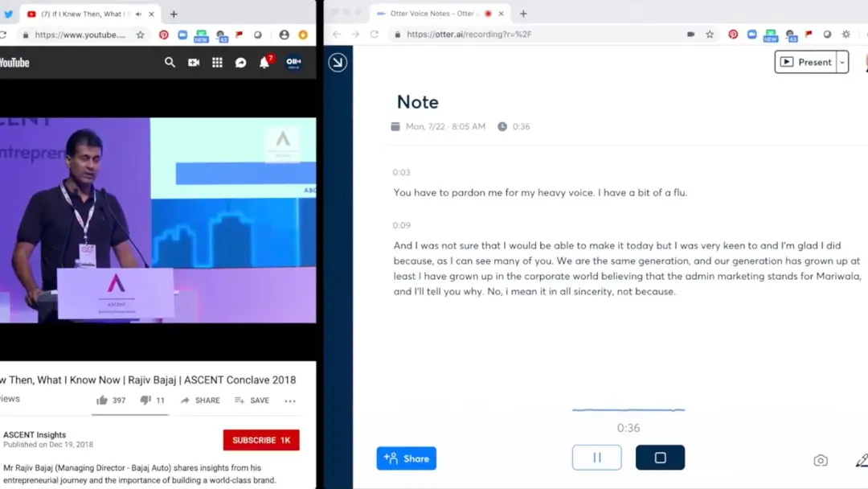Click the YouTube logo
Image resolution: width=868 pixels, height=489 pixels.
pyautogui.click(x=14, y=63)
